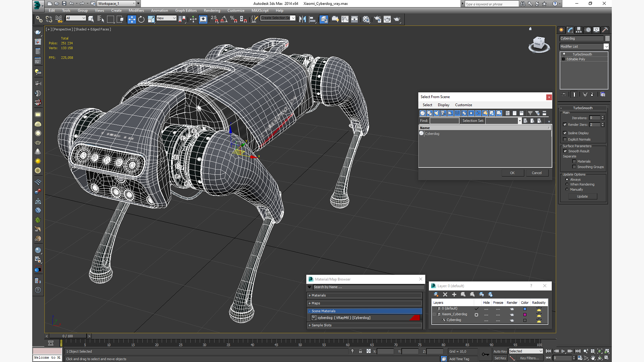Click Cancel in Select From Scene dialog
Image resolution: width=644 pixels, height=362 pixels.
pyautogui.click(x=537, y=173)
